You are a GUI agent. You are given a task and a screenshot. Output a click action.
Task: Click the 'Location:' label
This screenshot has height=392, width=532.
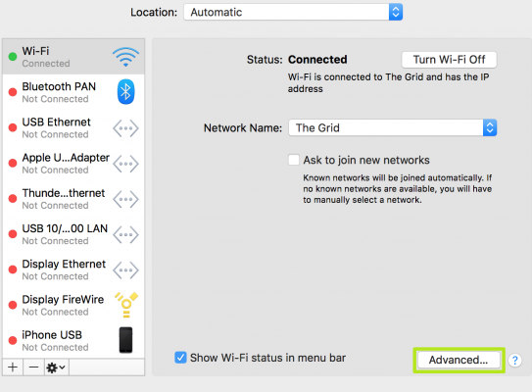point(154,13)
